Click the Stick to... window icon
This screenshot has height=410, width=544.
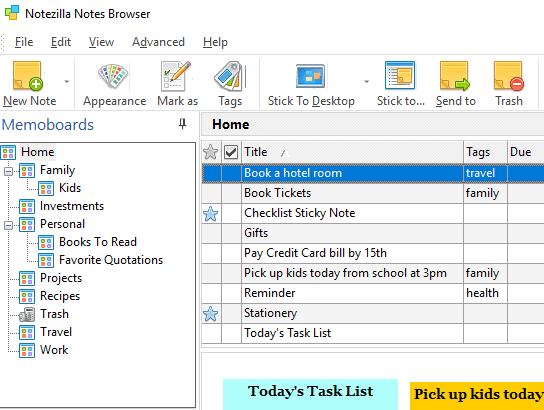400,75
